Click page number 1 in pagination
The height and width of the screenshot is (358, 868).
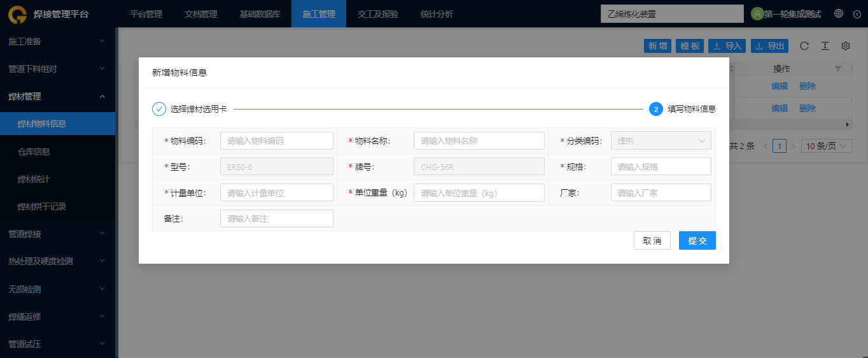pos(780,147)
